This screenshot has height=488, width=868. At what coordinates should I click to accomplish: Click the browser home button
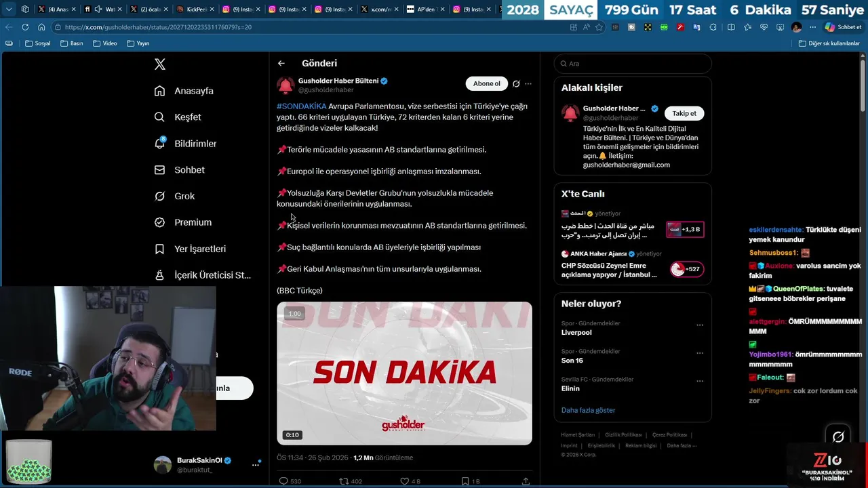[41, 27]
